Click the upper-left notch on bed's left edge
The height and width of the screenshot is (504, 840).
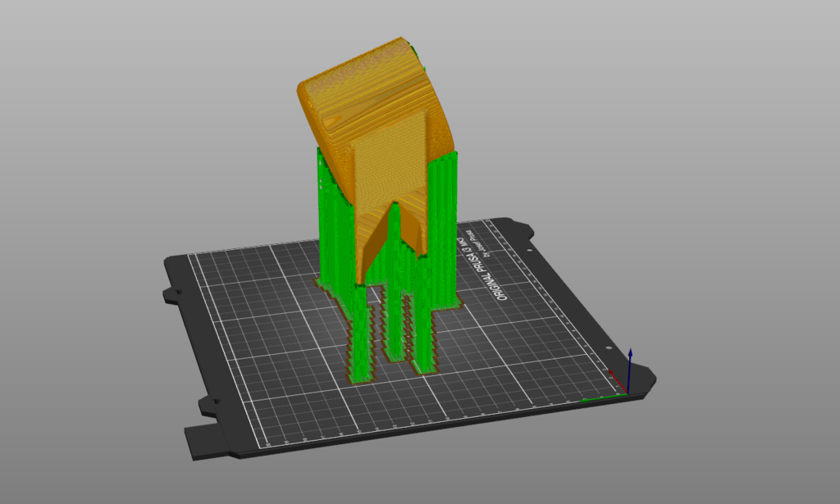(173, 293)
